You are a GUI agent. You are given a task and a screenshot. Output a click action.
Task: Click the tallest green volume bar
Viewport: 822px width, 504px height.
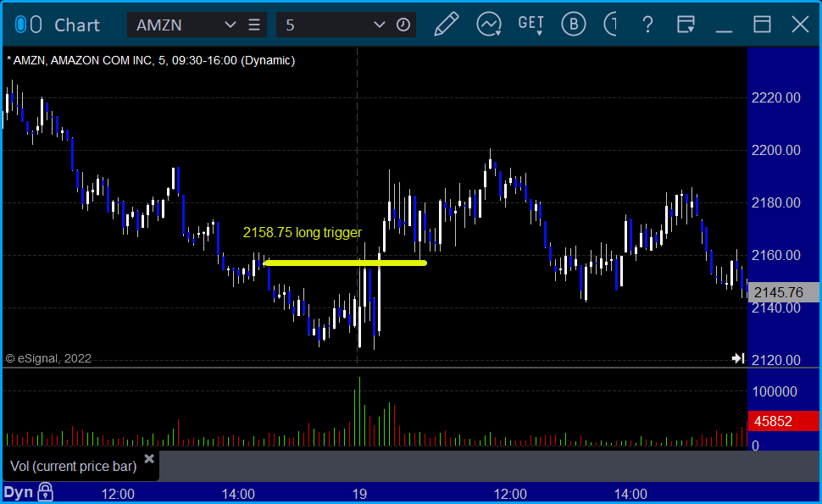coord(359,412)
